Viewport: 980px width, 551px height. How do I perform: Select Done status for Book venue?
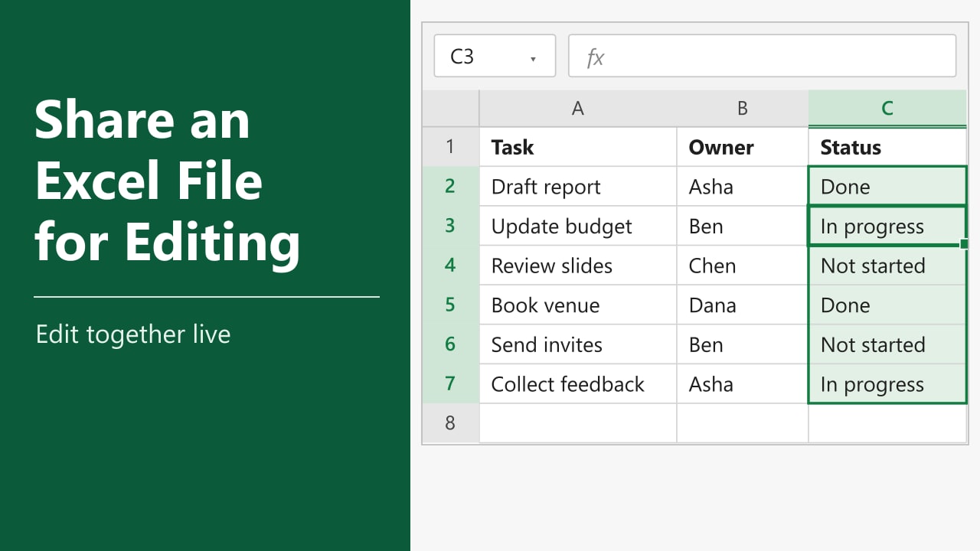click(887, 305)
